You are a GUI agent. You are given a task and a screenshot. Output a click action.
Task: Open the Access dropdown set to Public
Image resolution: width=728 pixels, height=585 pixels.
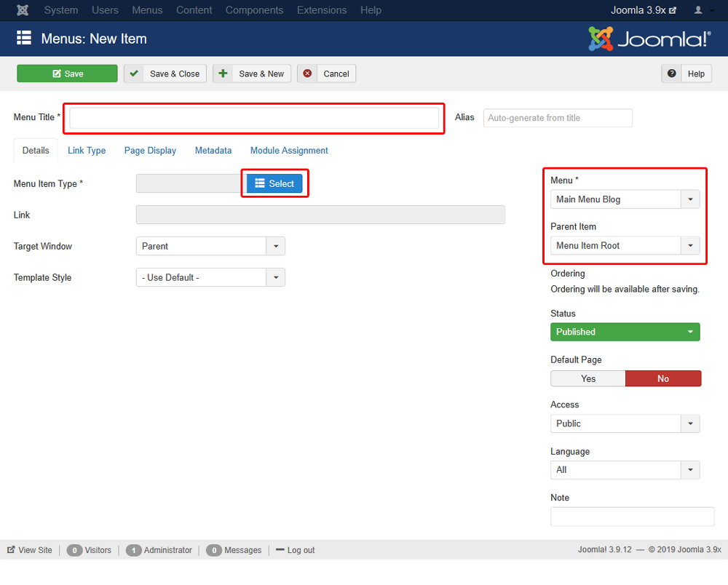coord(625,423)
